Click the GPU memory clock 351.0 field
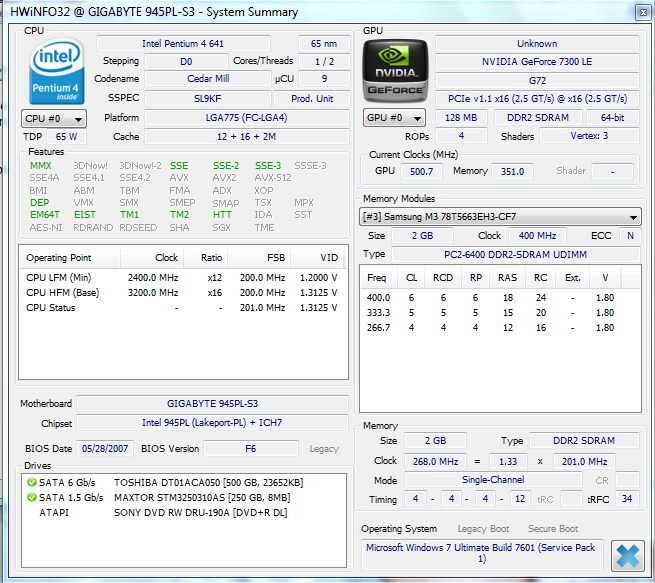The height and width of the screenshot is (583, 655). (512, 172)
